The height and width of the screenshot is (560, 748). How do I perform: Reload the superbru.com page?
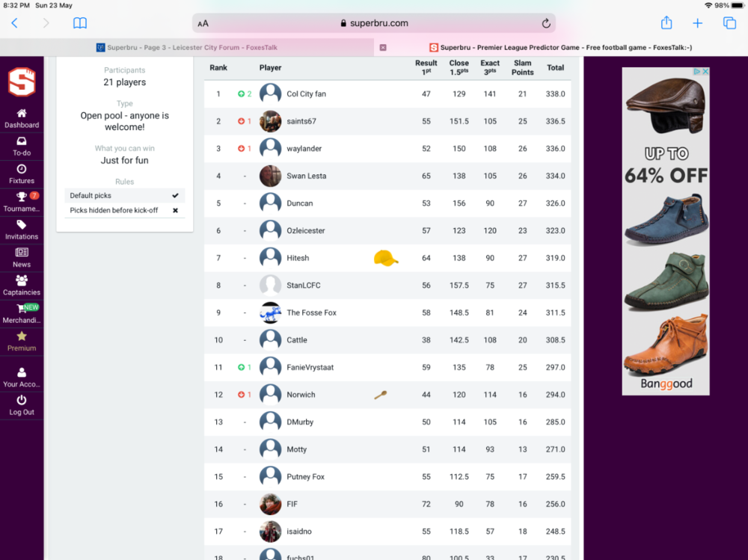click(x=546, y=23)
